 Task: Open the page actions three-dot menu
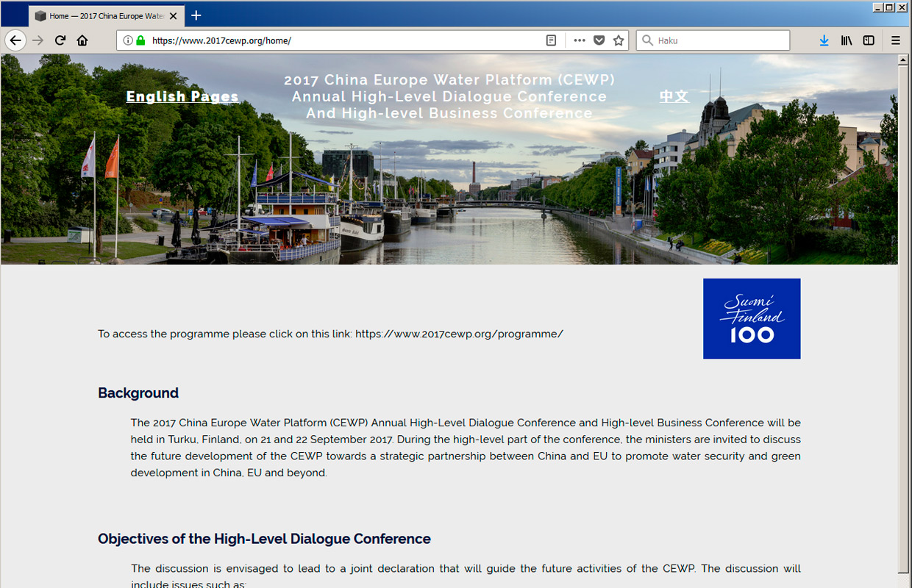click(x=580, y=40)
